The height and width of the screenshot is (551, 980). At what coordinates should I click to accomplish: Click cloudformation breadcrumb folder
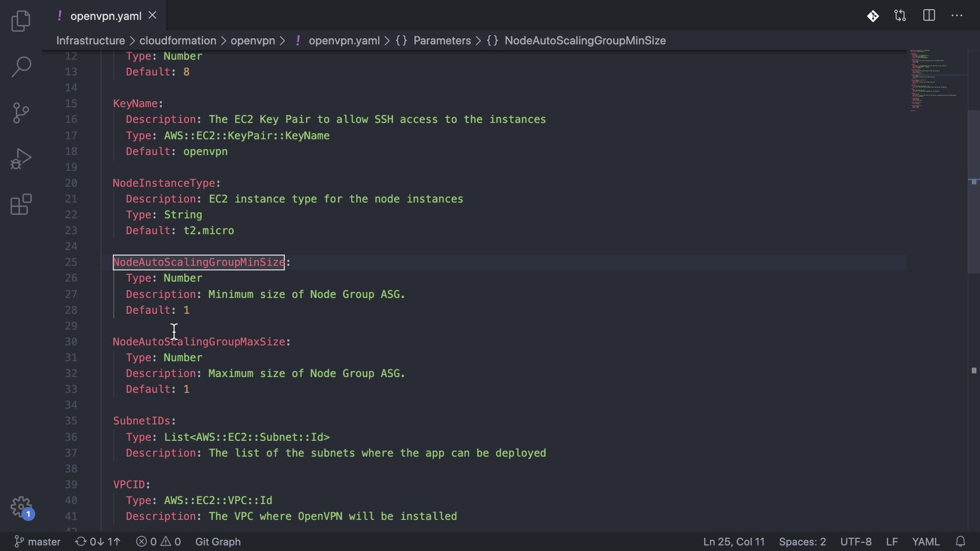pyautogui.click(x=178, y=41)
